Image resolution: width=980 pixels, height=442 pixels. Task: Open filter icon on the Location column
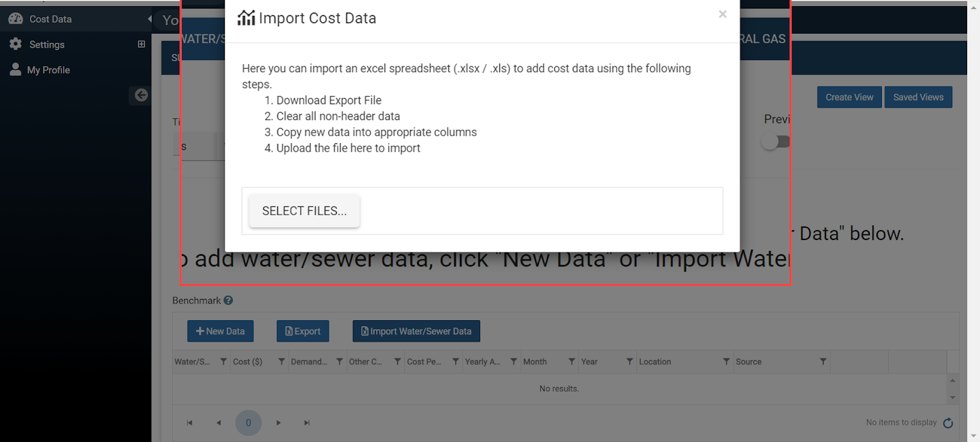tap(726, 362)
